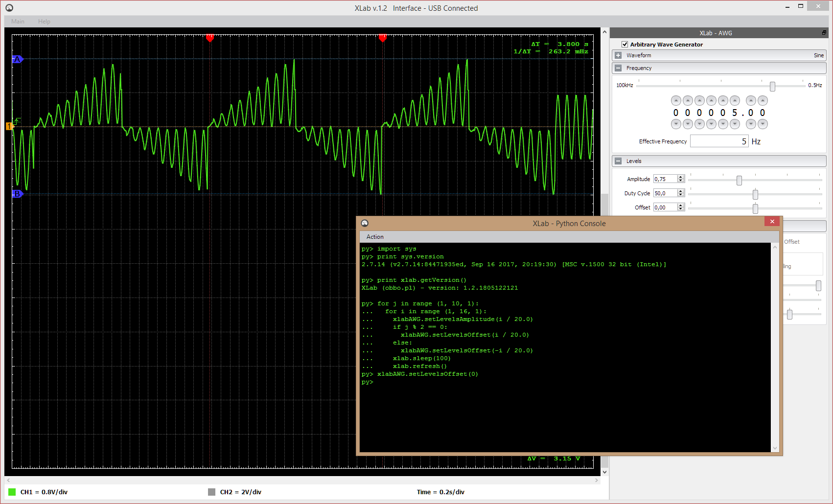This screenshot has width=833, height=504.
Task: Increase the tenths frequency digit
Action: click(x=751, y=101)
